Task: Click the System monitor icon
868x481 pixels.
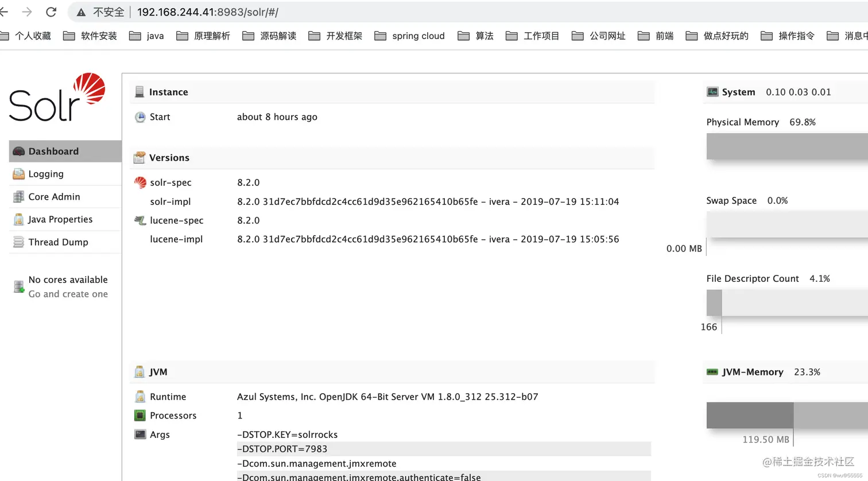Action: [712, 92]
